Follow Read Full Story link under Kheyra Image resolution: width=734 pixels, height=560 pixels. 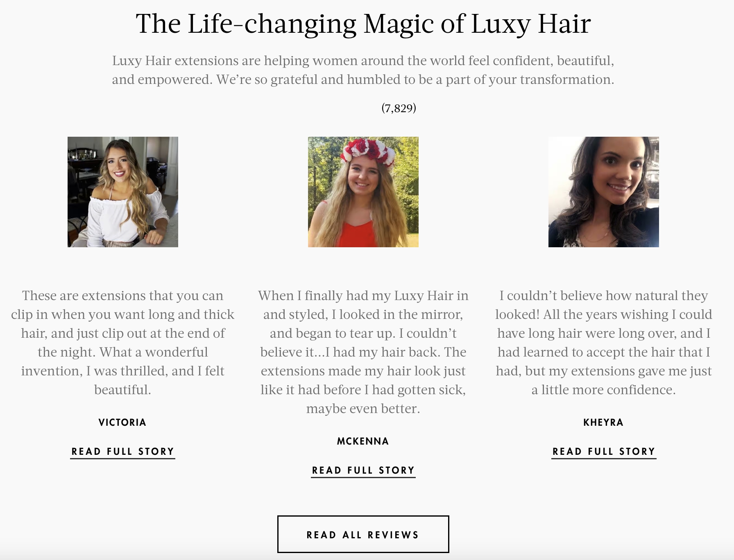click(x=604, y=452)
